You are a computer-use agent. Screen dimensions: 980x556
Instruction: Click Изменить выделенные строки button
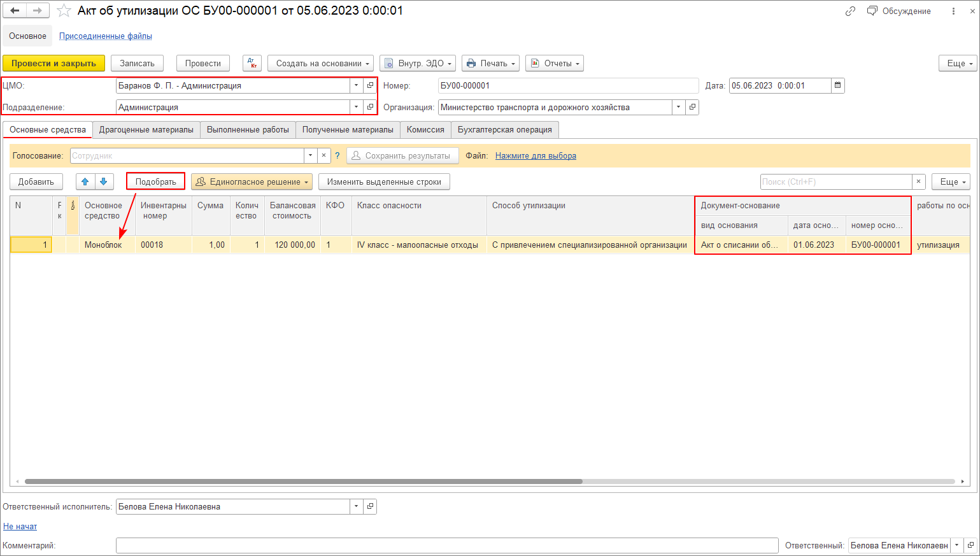(x=384, y=182)
